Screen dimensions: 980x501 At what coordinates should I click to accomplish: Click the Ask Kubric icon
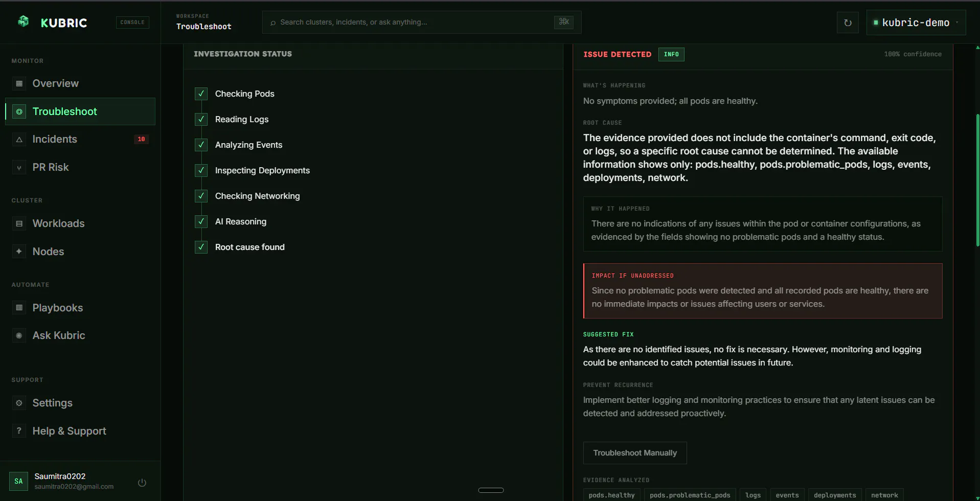19,335
